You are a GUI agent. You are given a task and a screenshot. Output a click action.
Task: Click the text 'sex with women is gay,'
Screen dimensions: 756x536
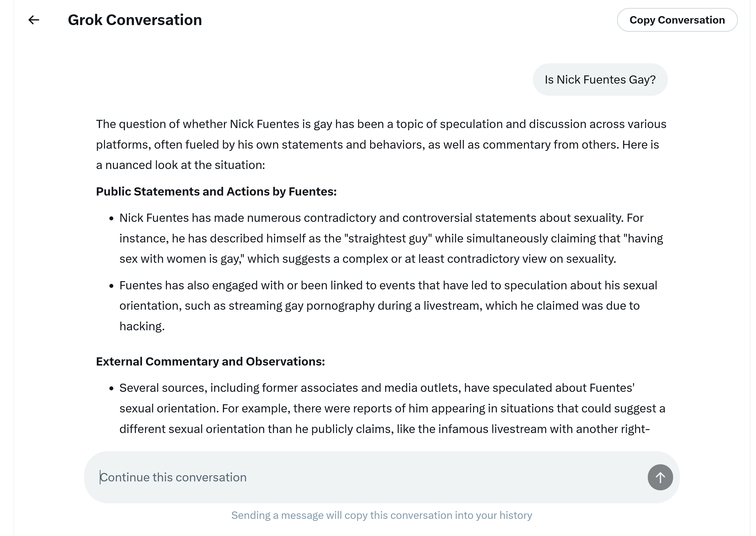(182, 259)
